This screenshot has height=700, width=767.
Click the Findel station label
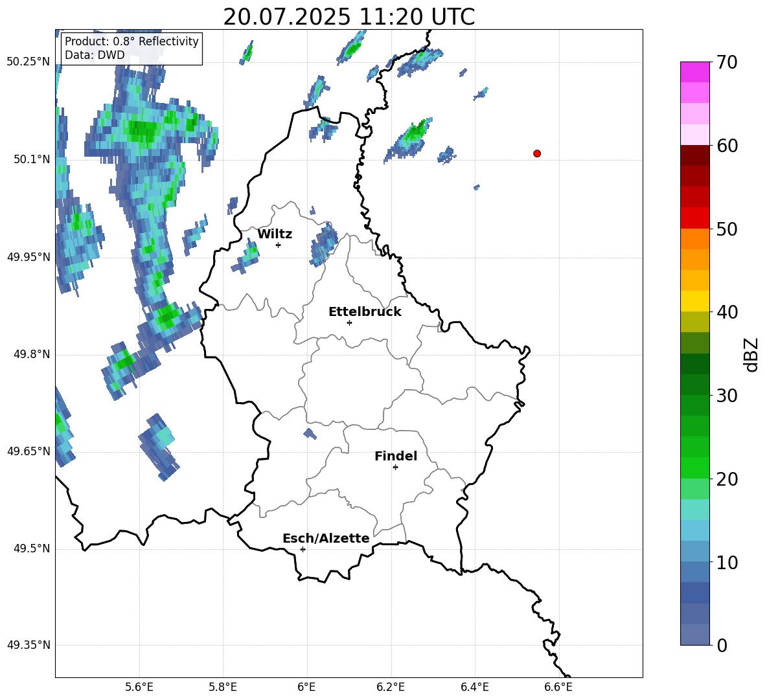coord(396,456)
